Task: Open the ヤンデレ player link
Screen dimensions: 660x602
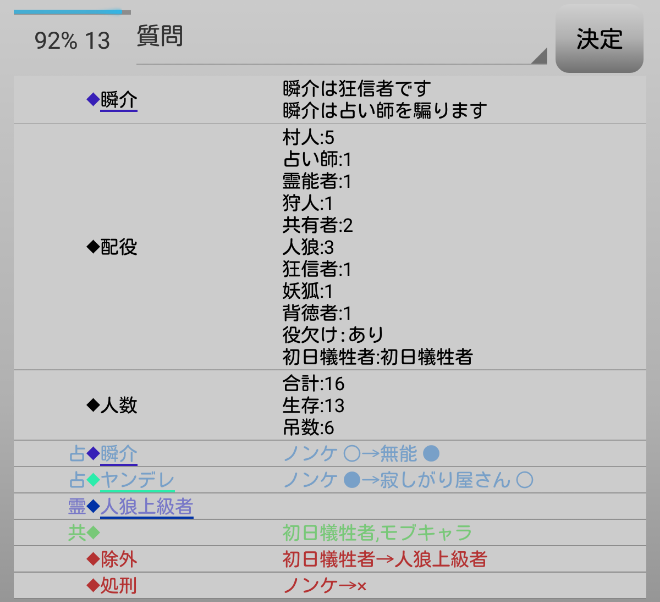Action: [137, 480]
